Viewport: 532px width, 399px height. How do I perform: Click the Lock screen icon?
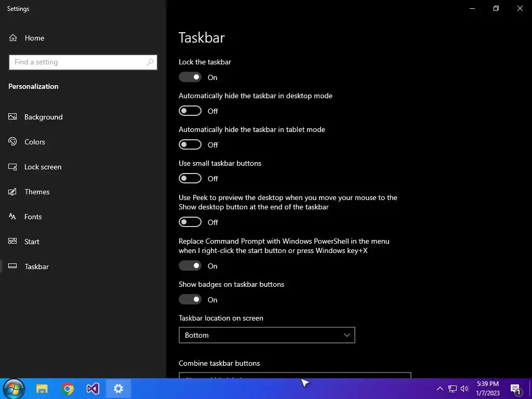coord(12,167)
